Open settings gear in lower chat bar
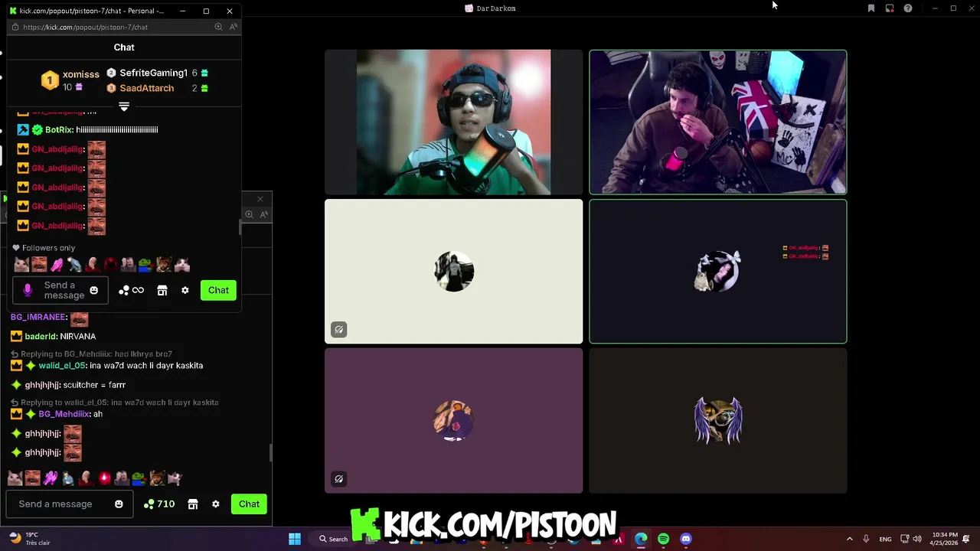 click(x=216, y=504)
